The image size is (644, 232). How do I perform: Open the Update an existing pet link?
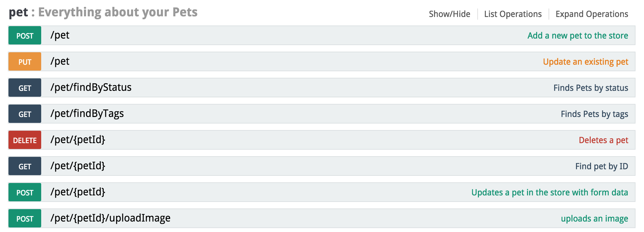(585, 61)
